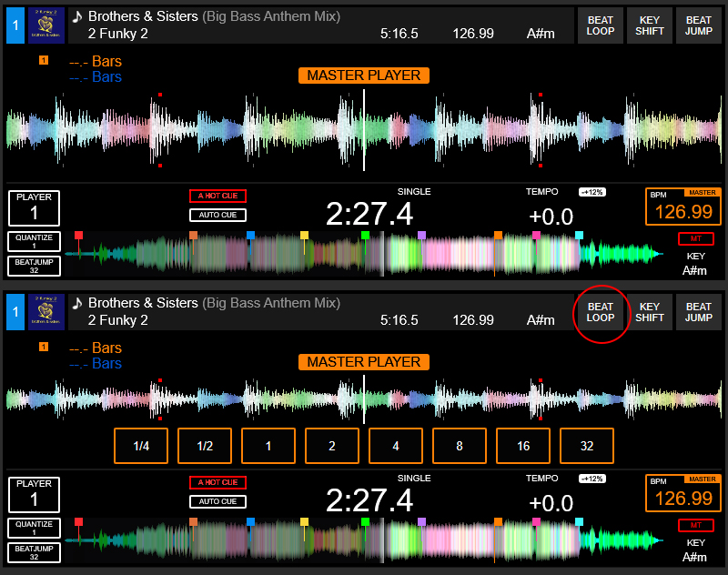Image resolution: width=728 pixels, height=575 pixels.
Task: Click BPM 126.99 master display in upper panel
Action: coord(683,207)
